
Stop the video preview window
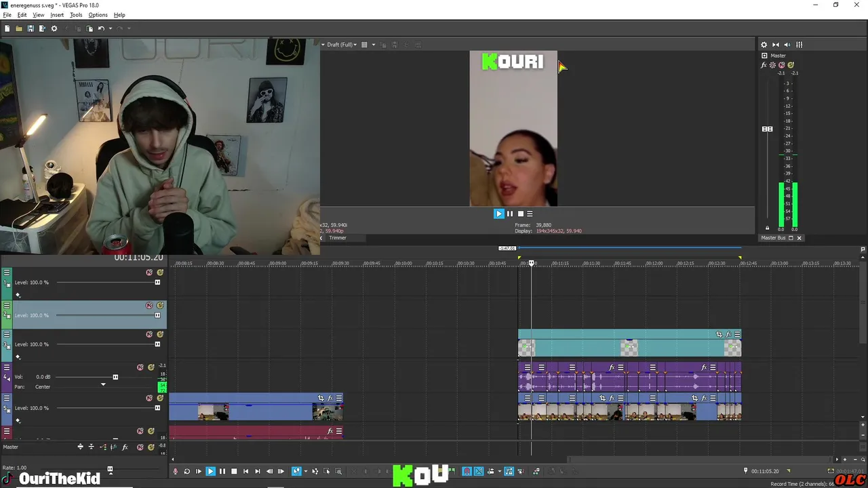(x=521, y=213)
